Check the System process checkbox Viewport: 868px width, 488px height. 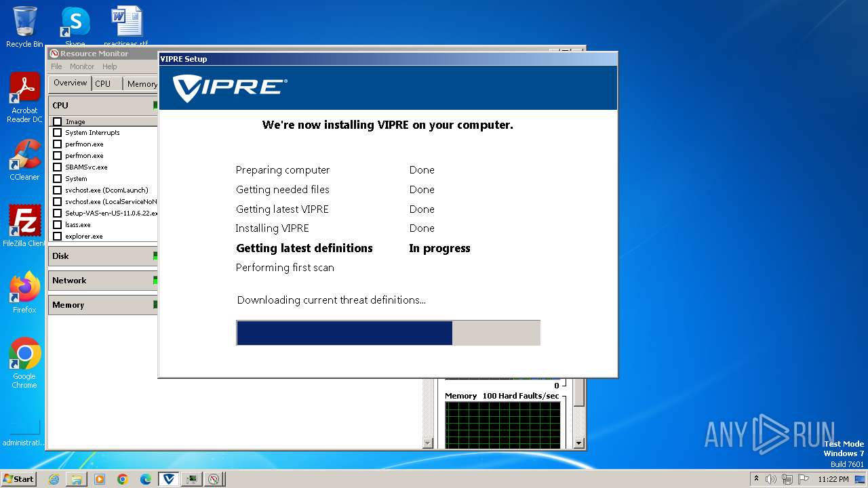58,179
